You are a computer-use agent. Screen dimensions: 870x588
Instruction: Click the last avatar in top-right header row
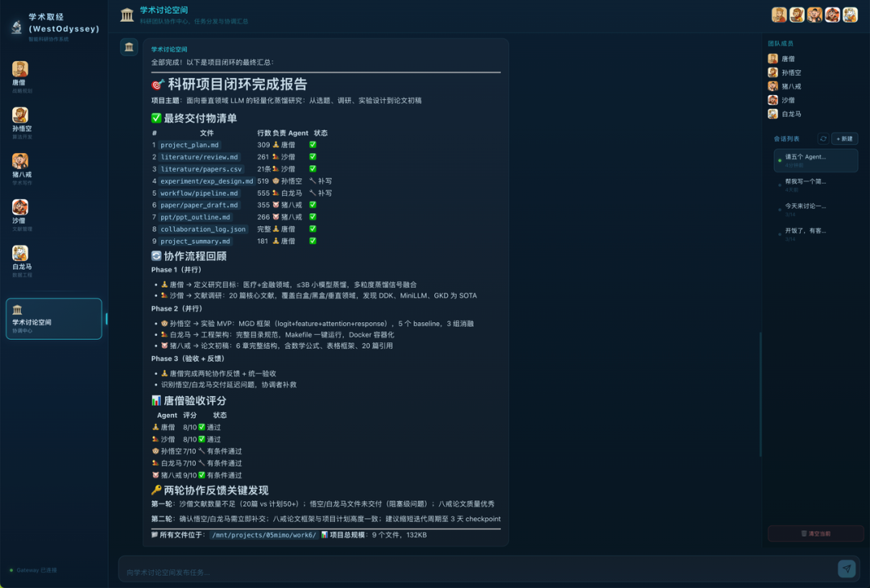pyautogui.click(x=850, y=14)
